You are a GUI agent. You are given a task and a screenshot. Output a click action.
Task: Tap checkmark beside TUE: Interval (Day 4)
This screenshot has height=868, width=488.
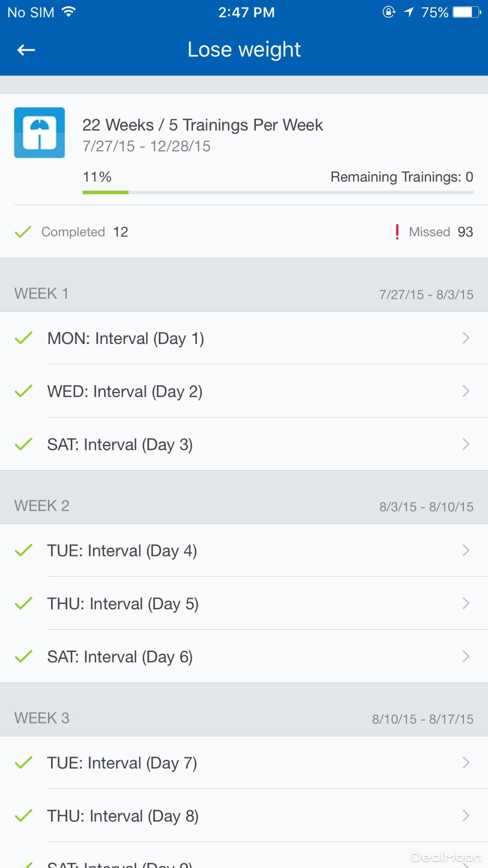tap(23, 551)
